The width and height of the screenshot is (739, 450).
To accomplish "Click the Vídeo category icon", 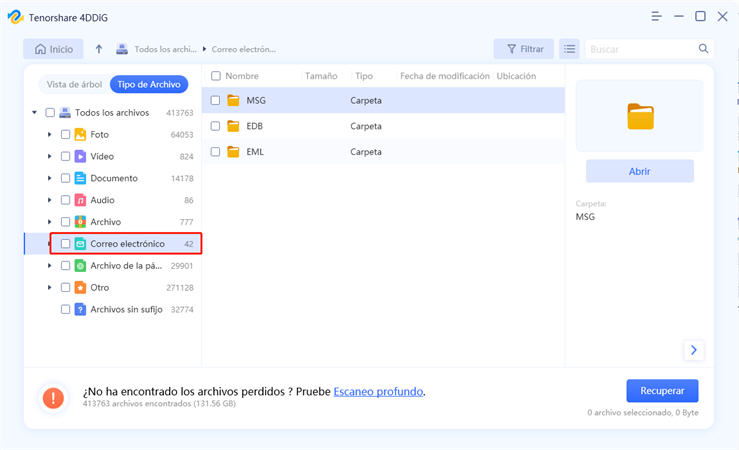I will pyautogui.click(x=81, y=156).
